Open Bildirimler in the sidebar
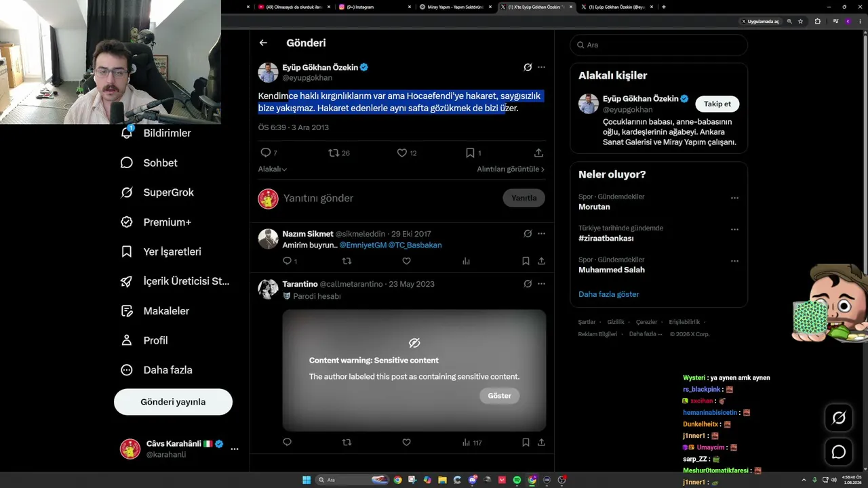 (x=156, y=134)
